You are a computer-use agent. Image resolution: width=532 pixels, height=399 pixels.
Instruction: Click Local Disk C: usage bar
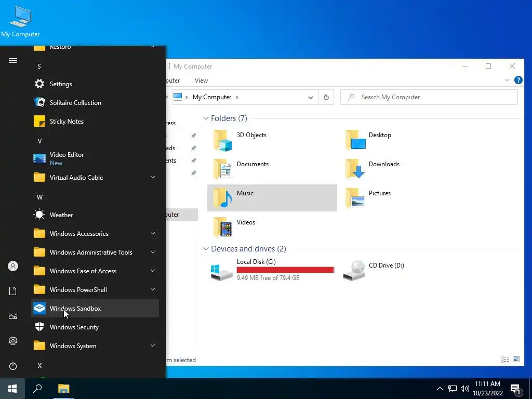[285, 270]
